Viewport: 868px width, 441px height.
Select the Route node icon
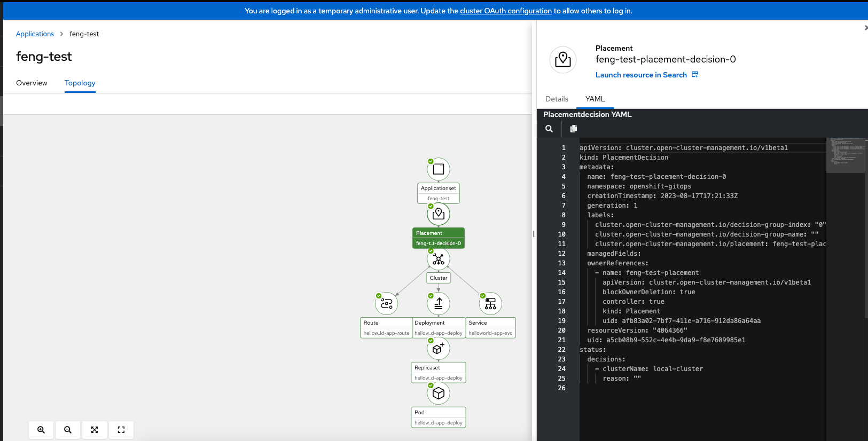click(387, 304)
